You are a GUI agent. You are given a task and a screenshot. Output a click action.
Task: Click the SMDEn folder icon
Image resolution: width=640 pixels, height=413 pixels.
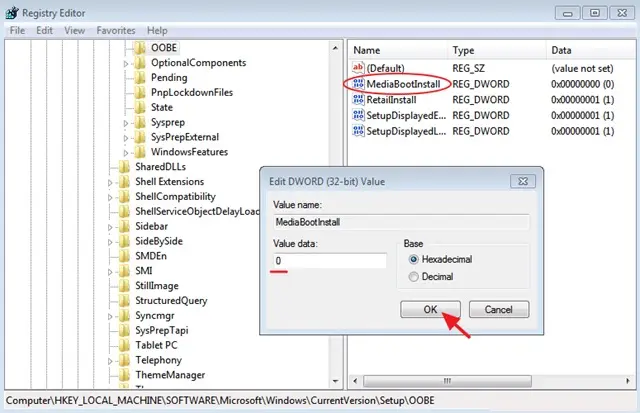[124, 256]
